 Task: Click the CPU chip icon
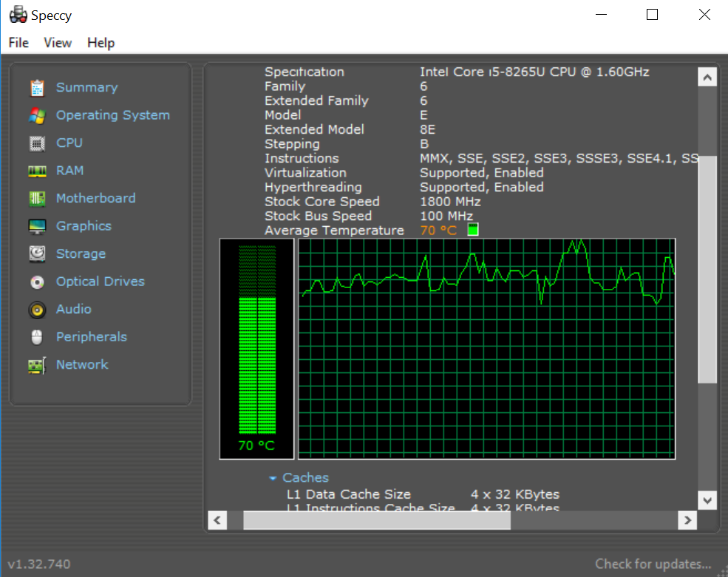tap(37, 143)
